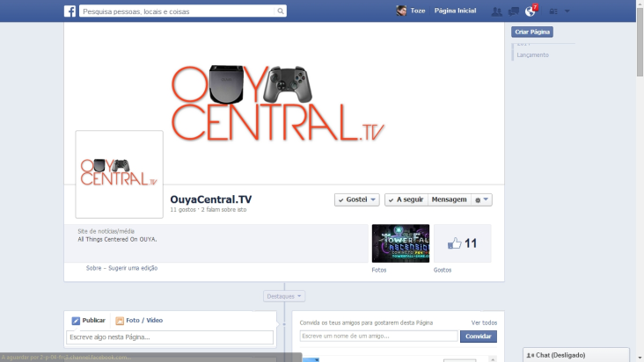This screenshot has width=644, height=362.
Task: Click 2 falam sobre isto text
Action: pos(223,209)
